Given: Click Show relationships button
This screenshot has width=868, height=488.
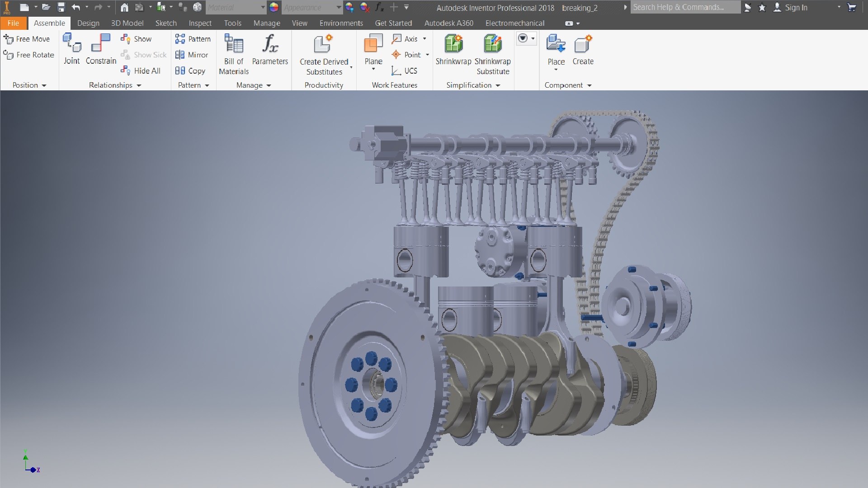Looking at the screenshot, I should (x=136, y=39).
